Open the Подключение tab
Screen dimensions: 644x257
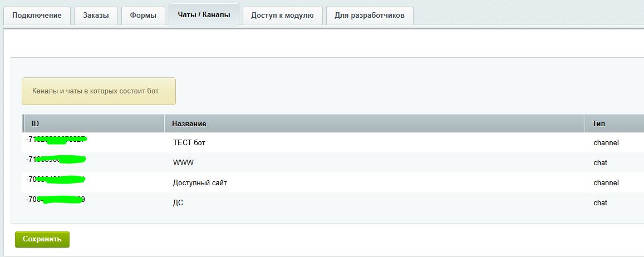pos(37,16)
